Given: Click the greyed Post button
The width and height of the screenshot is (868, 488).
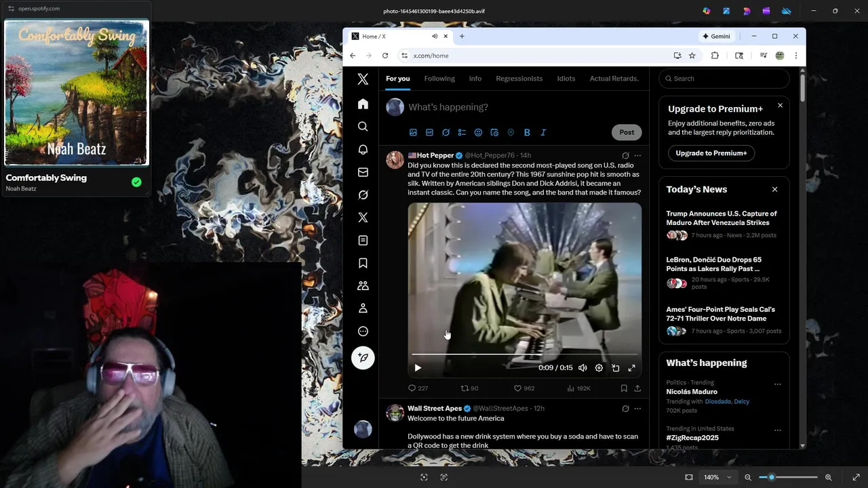Looking at the screenshot, I should (627, 132).
